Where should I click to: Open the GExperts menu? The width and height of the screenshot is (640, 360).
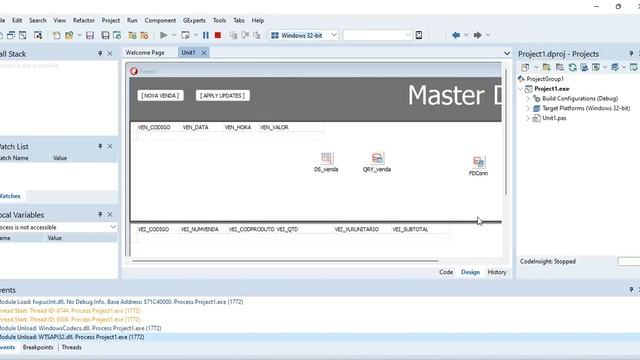pyautogui.click(x=194, y=20)
